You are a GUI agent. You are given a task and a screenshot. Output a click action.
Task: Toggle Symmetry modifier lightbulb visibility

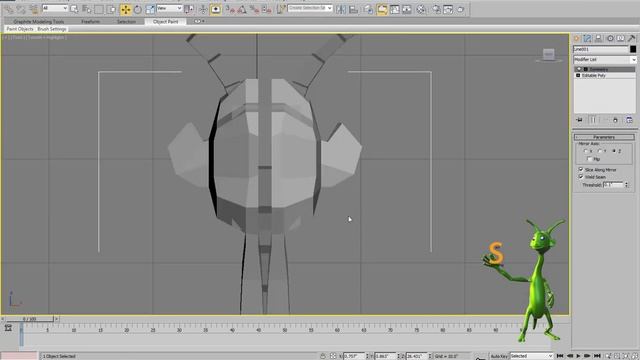point(579,69)
